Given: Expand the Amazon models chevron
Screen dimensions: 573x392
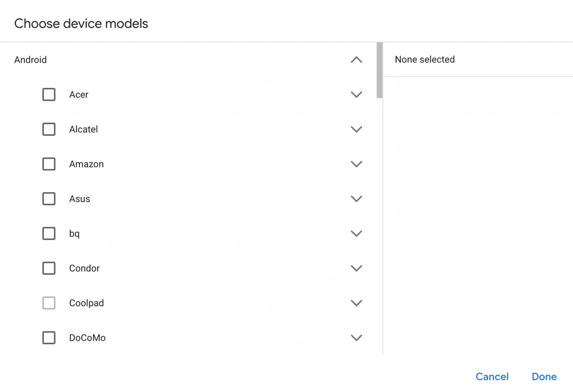Looking at the screenshot, I should 356,164.
